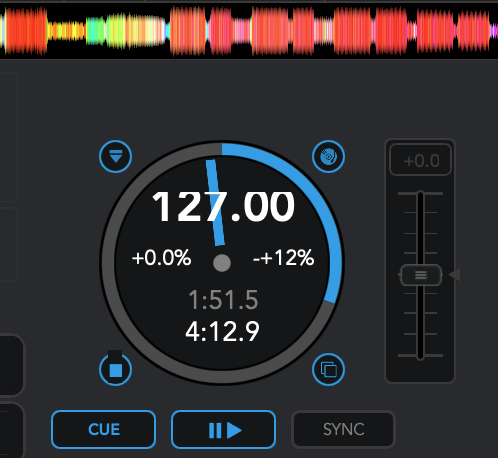Click the top end of pitch slider track
Screen dimensions: 498x458
pyautogui.click(x=421, y=194)
